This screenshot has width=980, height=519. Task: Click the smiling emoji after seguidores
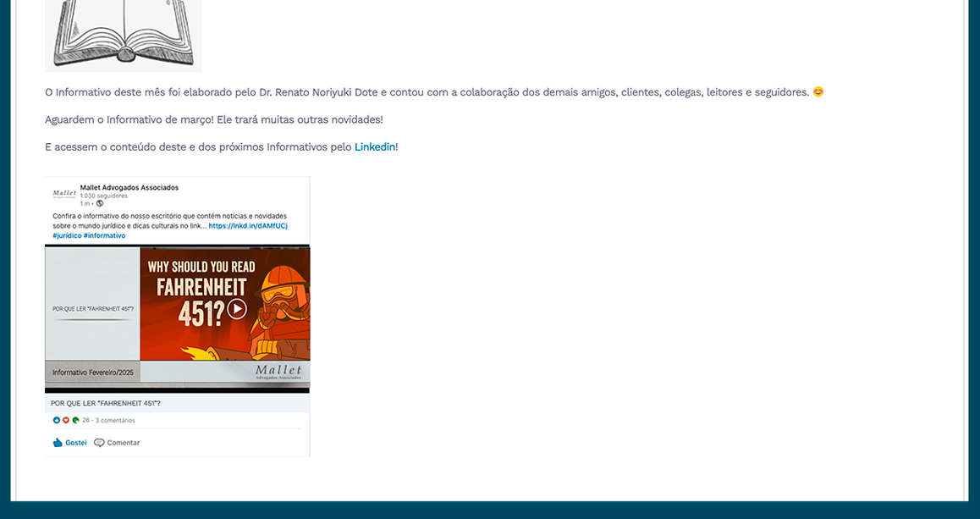(818, 92)
